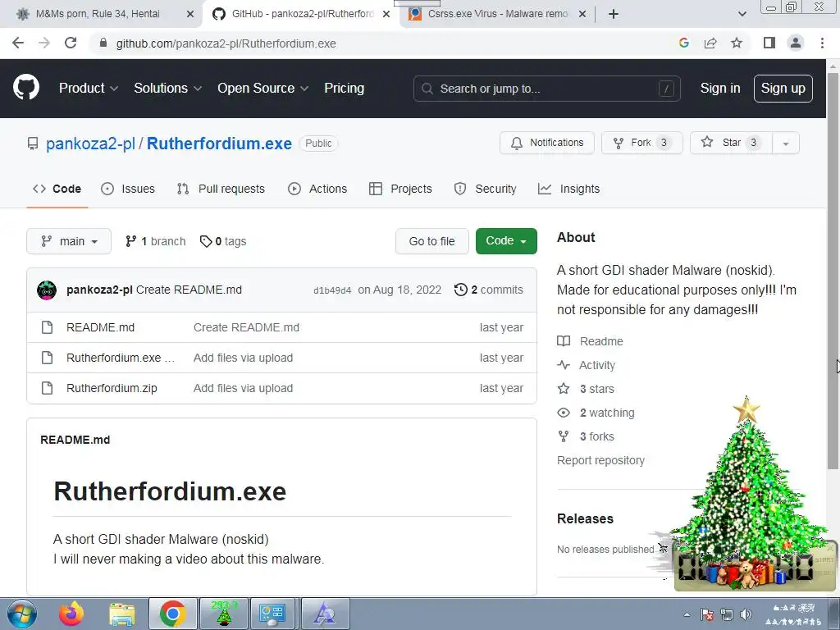The height and width of the screenshot is (630, 840).
Task: Switch to the Issues tab
Action: tap(128, 189)
